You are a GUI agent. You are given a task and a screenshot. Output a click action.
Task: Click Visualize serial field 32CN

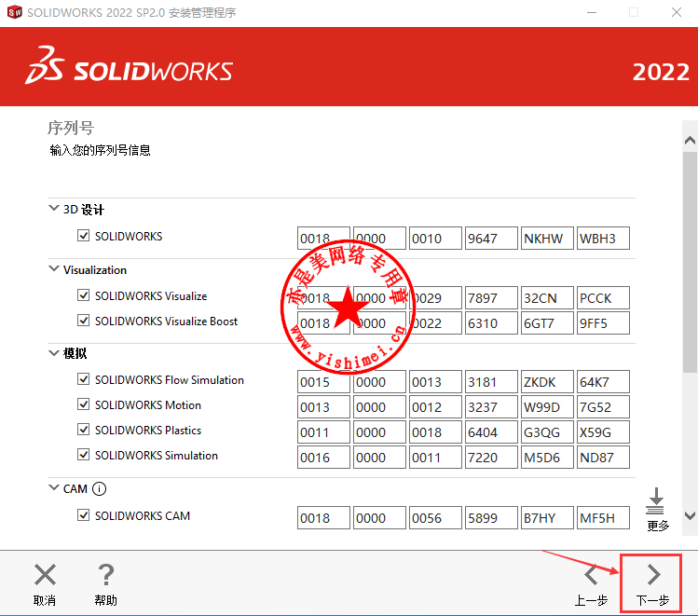pos(547,298)
